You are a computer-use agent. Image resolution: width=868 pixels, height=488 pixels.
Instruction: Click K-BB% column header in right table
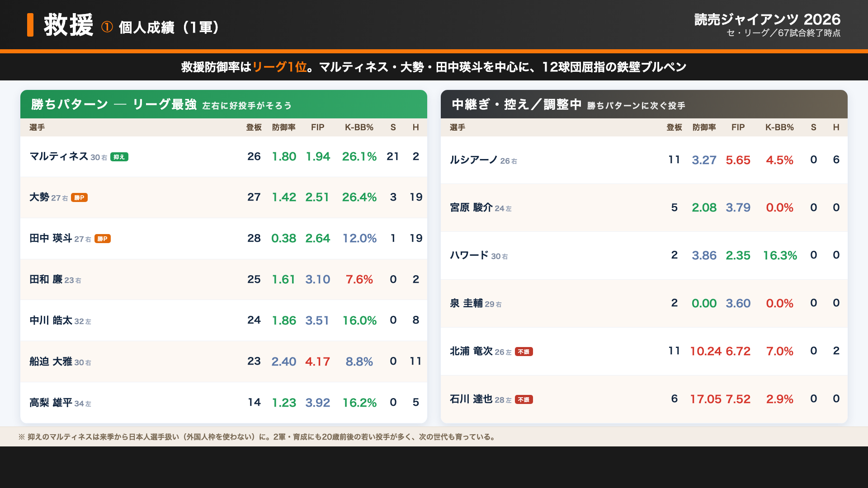[x=779, y=127]
